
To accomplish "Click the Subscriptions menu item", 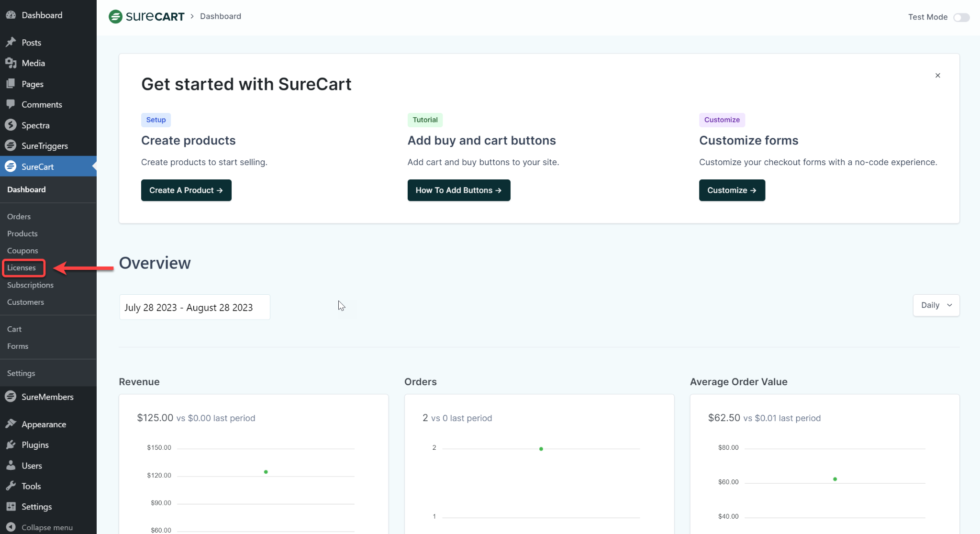I will [x=30, y=284].
